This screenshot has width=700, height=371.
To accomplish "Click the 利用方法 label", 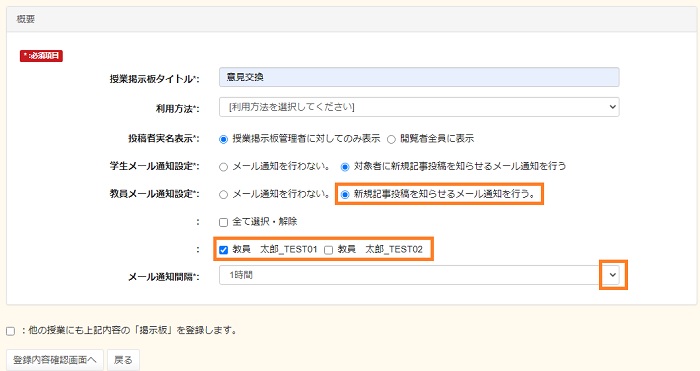I will click(177, 108).
